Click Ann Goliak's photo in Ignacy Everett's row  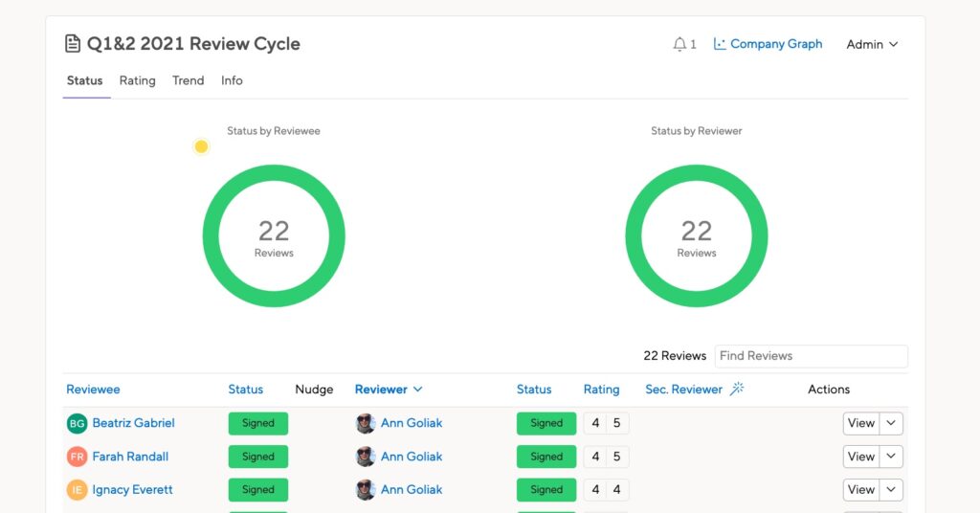pos(366,490)
